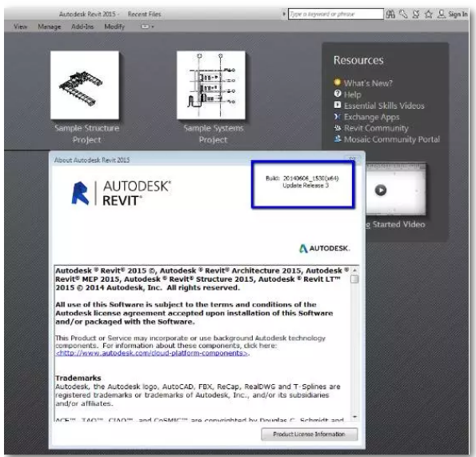Play the Getting Started Video
Screen dimensions: 476x457
coord(380,190)
